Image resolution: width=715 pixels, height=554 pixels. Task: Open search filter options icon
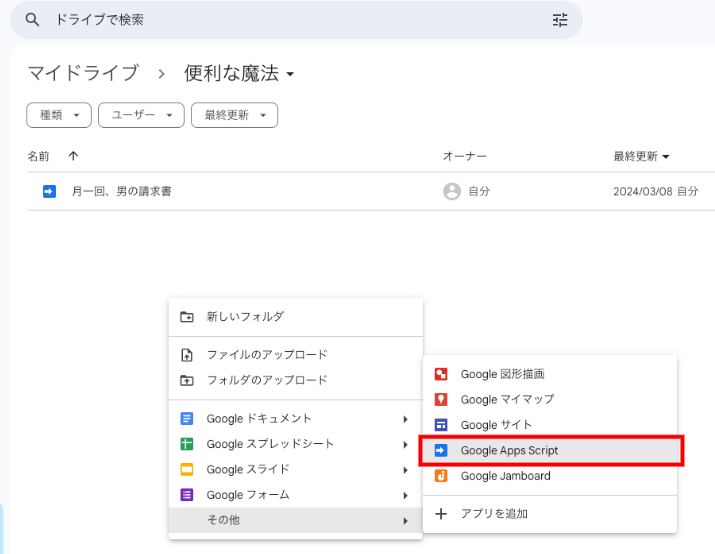(560, 20)
